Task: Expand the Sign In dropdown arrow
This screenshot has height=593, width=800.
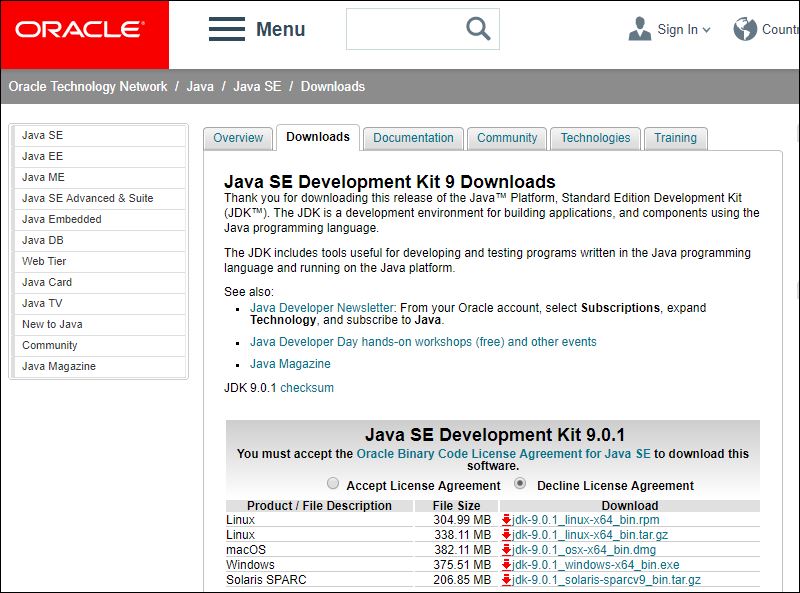Action: (706, 30)
